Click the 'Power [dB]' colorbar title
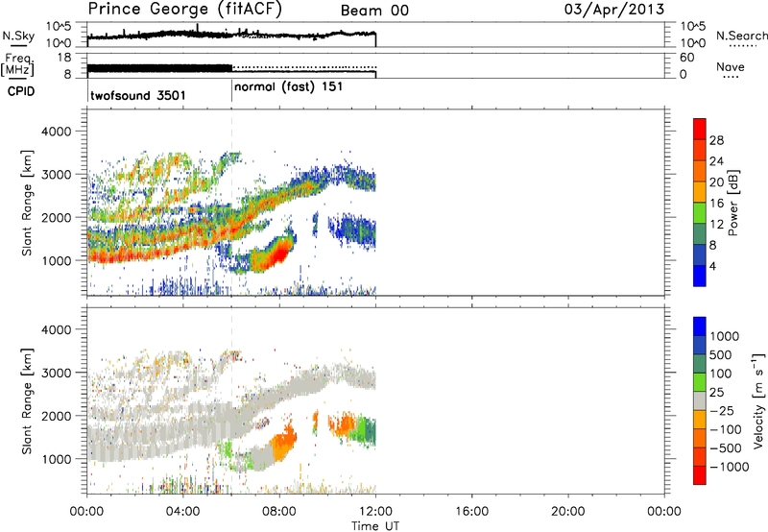 click(x=732, y=203)
